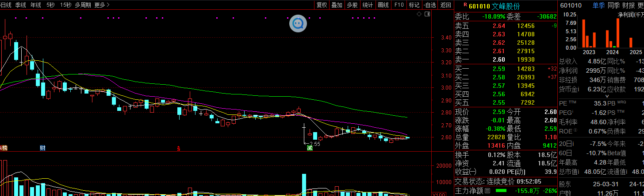Click the 买五 volume 7292
The width and height of the screenshot is (644, 196).
527,103
